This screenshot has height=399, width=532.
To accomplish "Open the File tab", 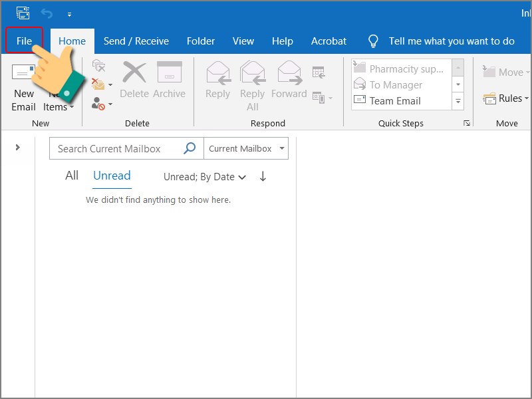I will (24, 41).
